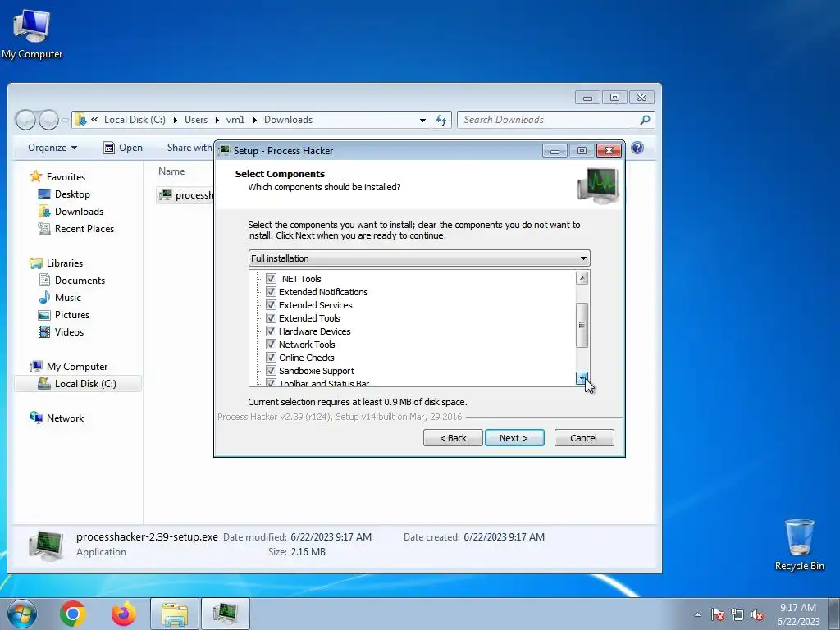
Task: Select the processhacker setup file in list
Action: tap(186, 195)
